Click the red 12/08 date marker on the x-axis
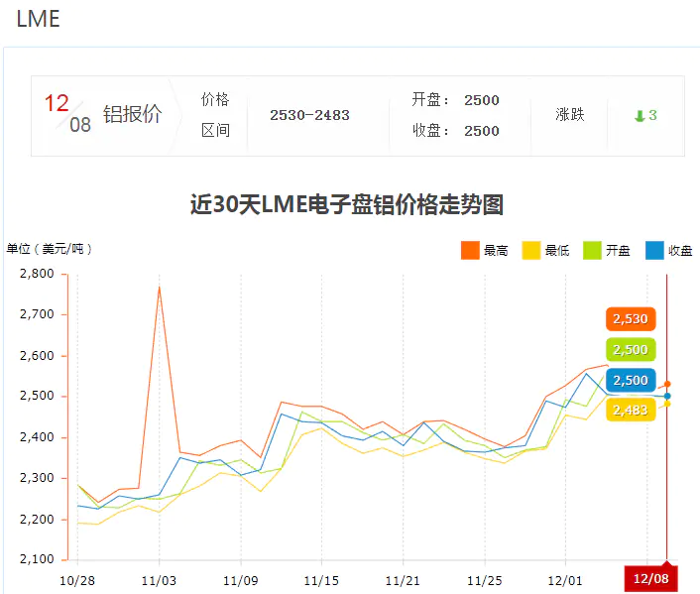The image size is (700, 594). pyautogui.click(x=650, y=579)
